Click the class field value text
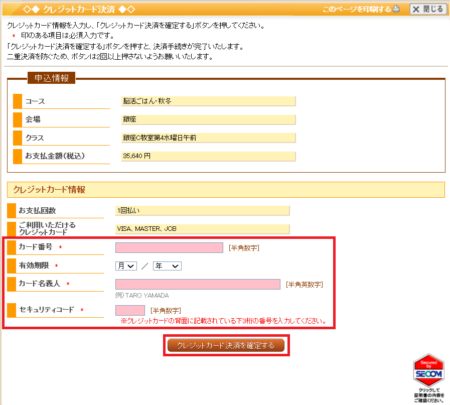The height and width of the screenshot is (405, 450). 160,138
